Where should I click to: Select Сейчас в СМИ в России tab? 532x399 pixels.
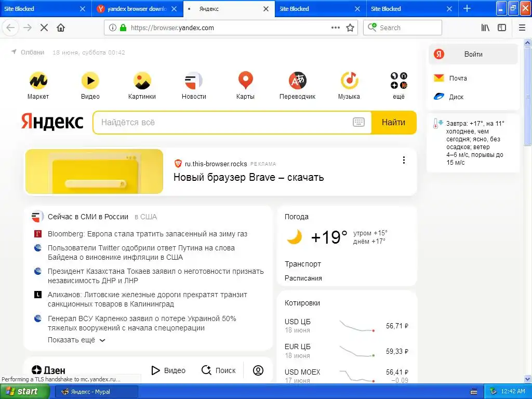pos(88,217)
